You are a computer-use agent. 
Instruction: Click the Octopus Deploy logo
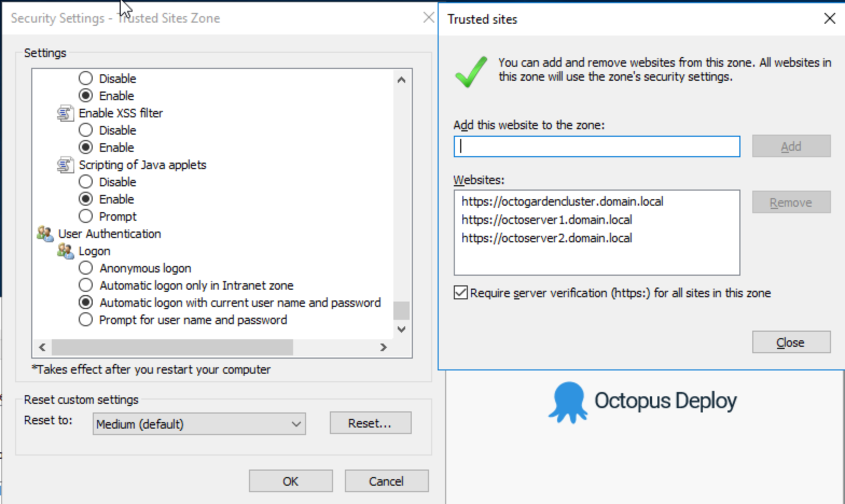(x=641, y=401)
